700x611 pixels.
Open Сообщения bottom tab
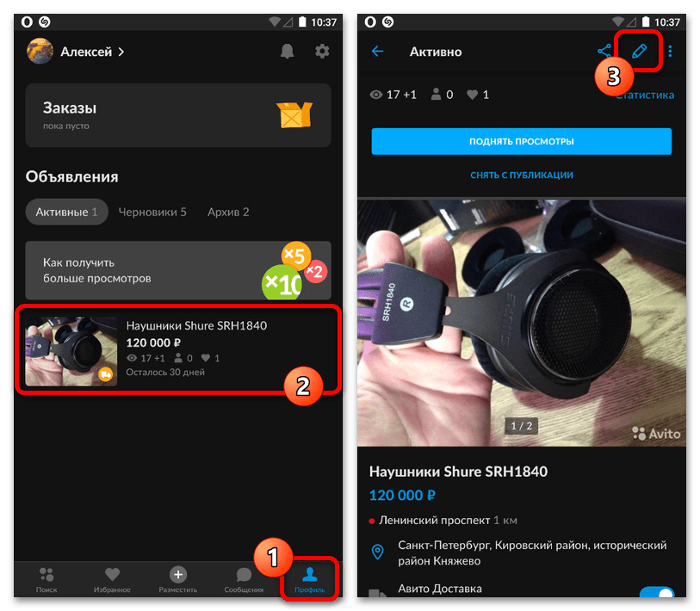pos(244,579)
